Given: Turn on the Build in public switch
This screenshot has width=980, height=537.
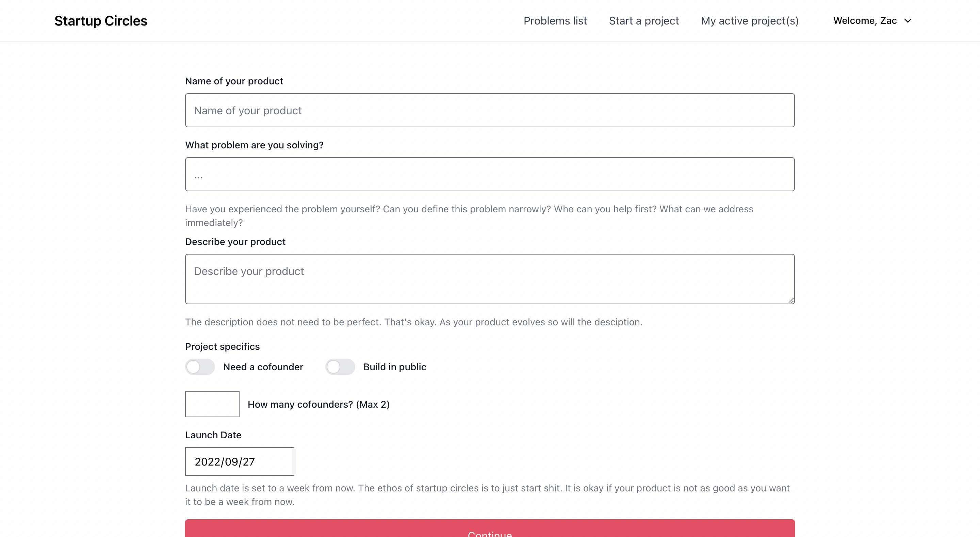Looking at the screenshot, I should 340,367.
